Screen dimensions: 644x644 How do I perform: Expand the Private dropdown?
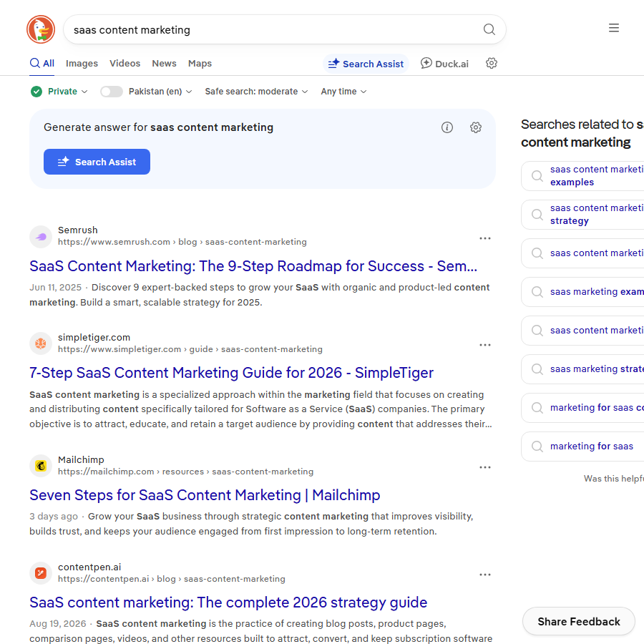(68, 91)
